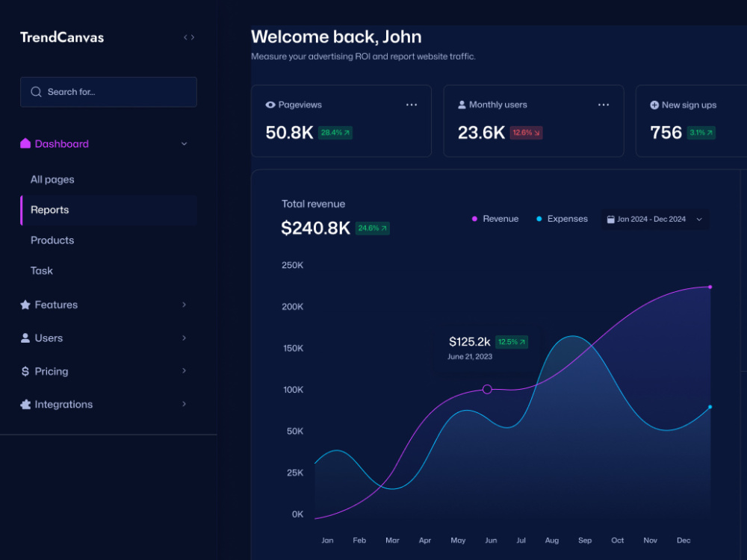Collapse the sidebar using the angle brackets icon

pos(189,37)
